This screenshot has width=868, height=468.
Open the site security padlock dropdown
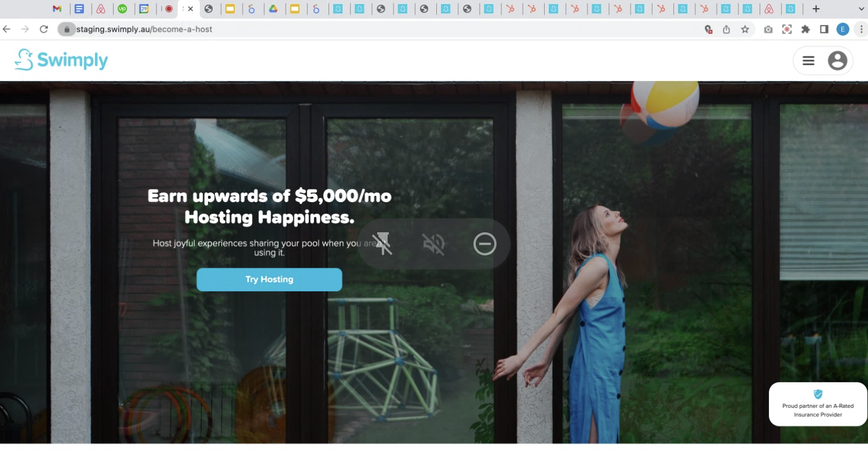(x=67, y=29)
